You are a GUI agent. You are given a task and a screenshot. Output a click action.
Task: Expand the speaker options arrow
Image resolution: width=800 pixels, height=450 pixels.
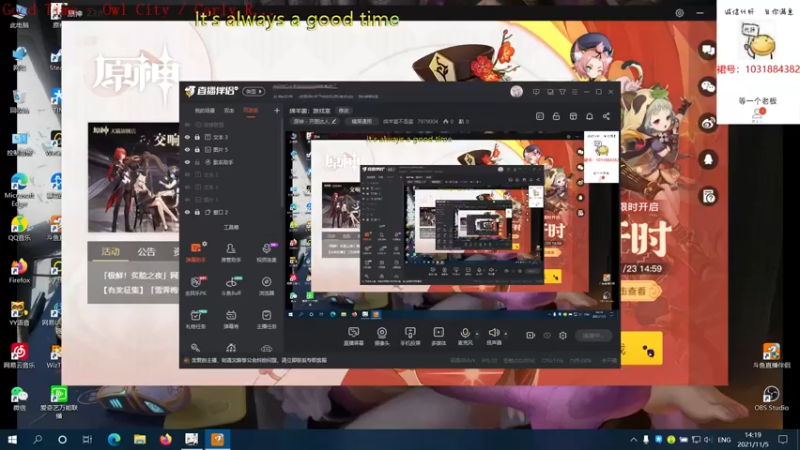point(506,334)
